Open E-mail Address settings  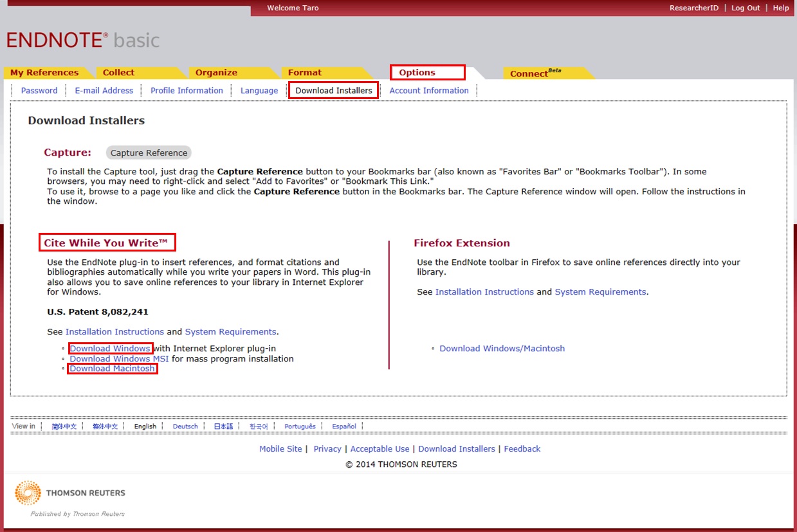click(104, 91)
